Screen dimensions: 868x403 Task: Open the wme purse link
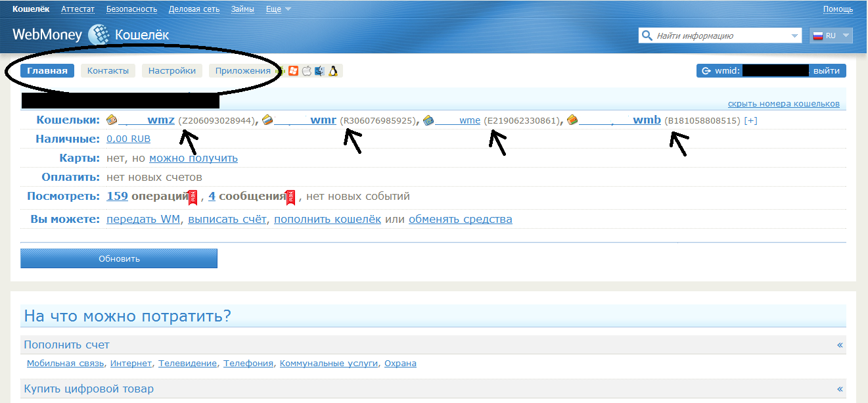tap(470, 120)
